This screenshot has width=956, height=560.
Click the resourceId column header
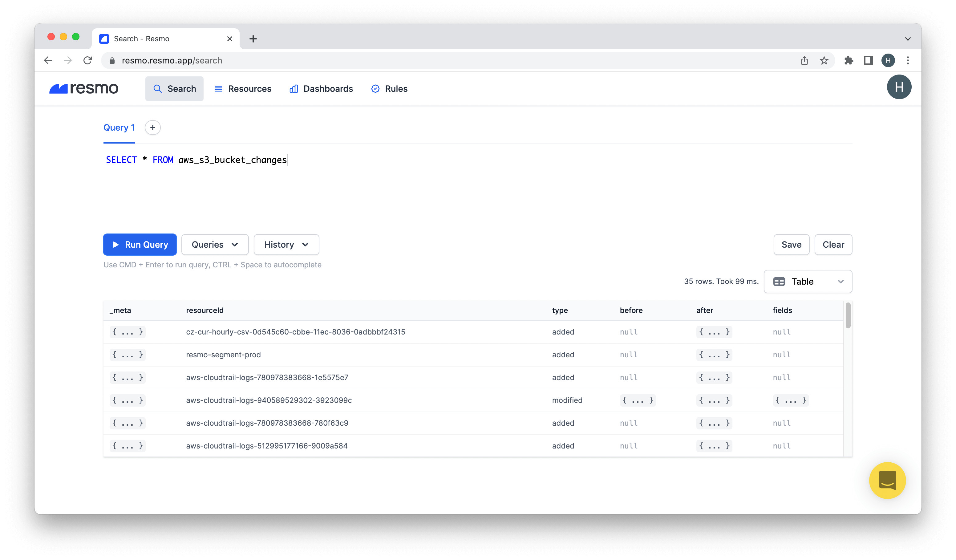click(205, 310)
